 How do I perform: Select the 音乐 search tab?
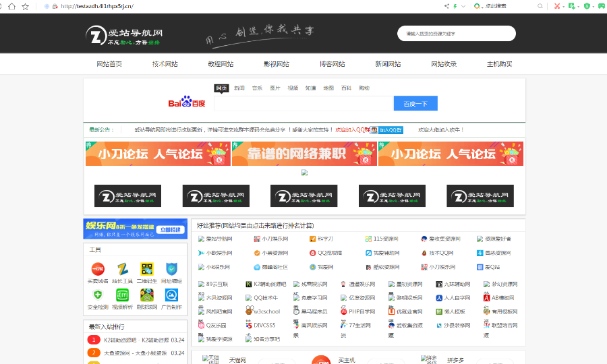point(257,88)
